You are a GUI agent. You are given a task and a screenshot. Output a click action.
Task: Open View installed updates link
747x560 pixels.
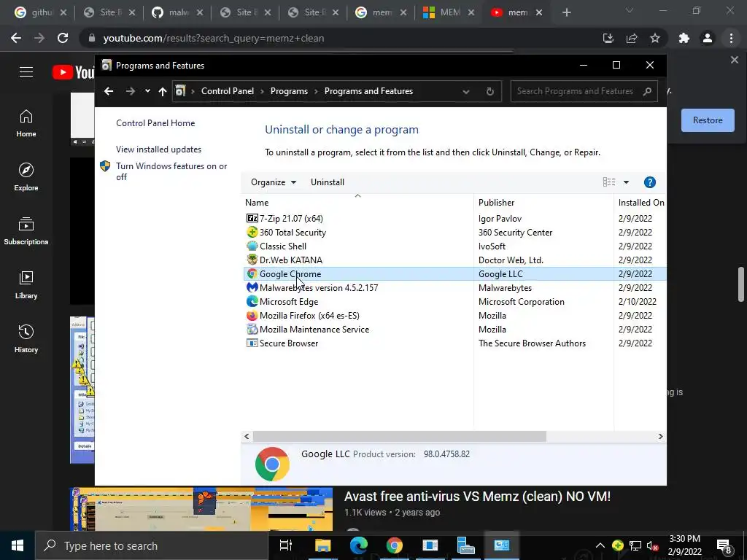158,149
